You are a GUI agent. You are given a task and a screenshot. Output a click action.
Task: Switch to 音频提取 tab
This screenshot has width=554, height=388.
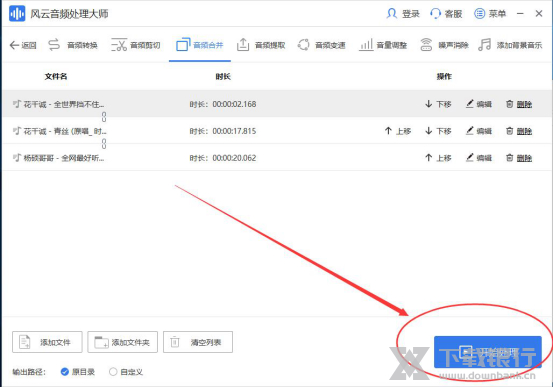click(261, 45)
